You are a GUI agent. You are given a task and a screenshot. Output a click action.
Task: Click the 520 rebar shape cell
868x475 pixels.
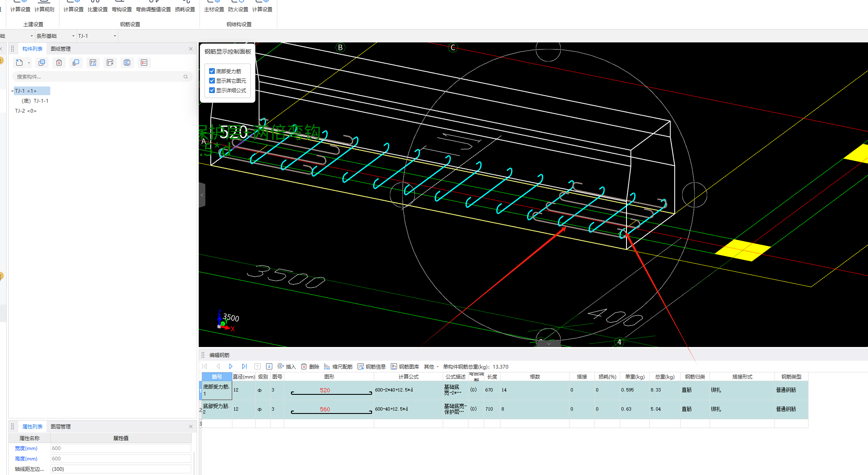coord(329,390)
